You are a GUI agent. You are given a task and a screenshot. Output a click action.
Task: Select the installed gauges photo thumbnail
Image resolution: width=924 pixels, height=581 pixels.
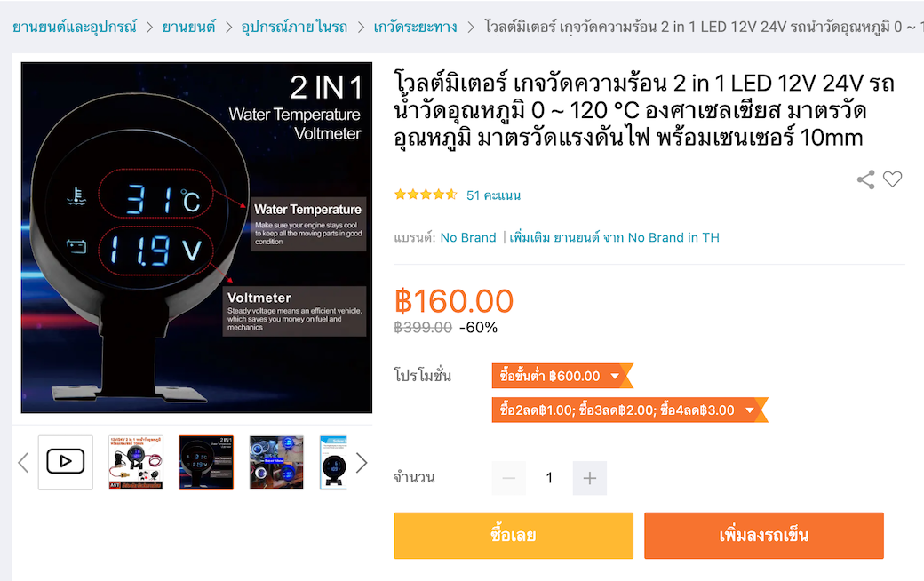pos(276,463)
